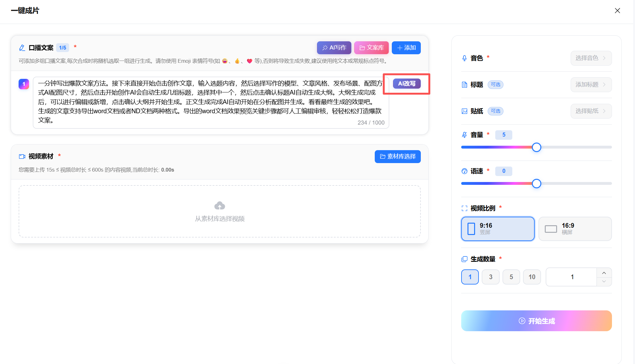635x364 pixels.
Task: Click the AI写作 button
Action: point(334,48)
